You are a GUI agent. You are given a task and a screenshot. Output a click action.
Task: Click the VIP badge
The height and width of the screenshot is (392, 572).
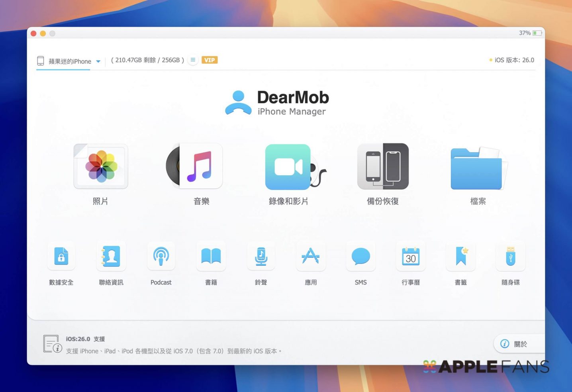click(x=210, y=60)
